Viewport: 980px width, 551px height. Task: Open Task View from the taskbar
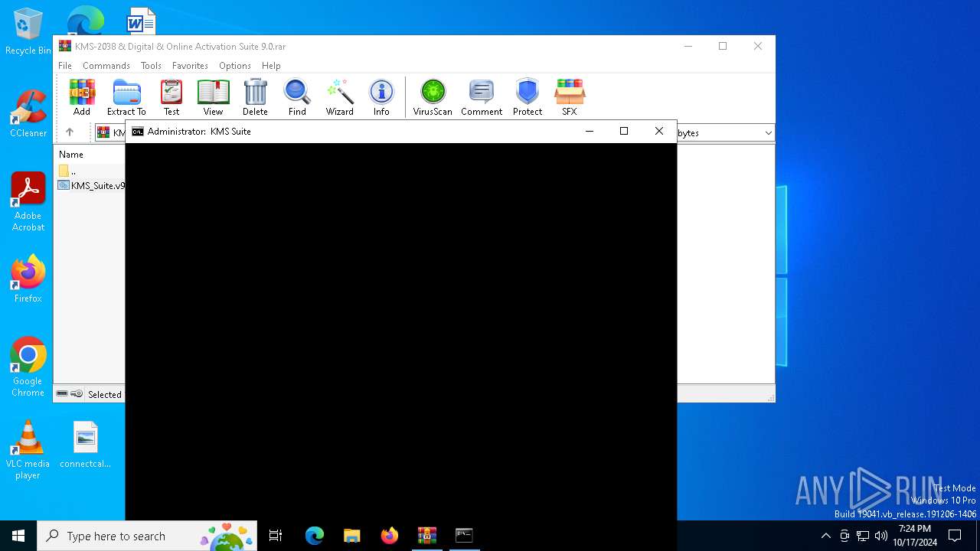(x=276, y=536)
